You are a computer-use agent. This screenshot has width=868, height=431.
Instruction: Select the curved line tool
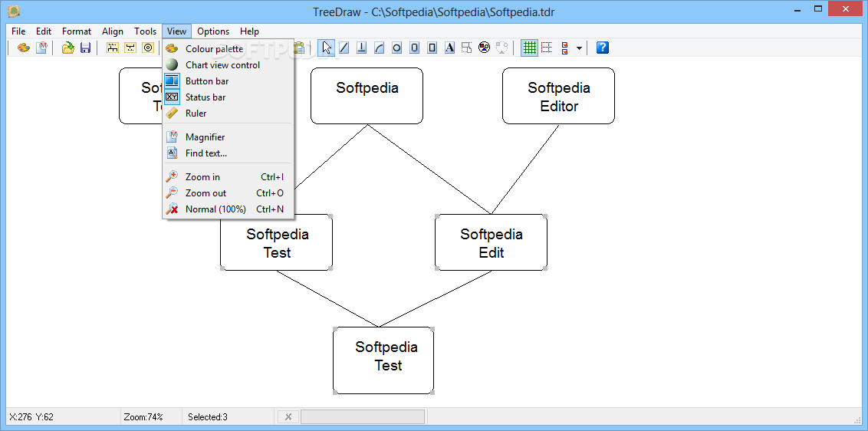point(380,48)
